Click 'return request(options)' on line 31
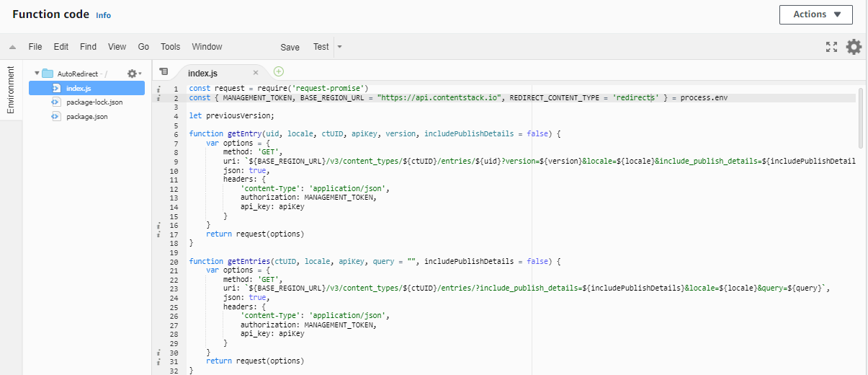Image resolution: width=868 pixels, height=375 pixels. coord(255,361)
